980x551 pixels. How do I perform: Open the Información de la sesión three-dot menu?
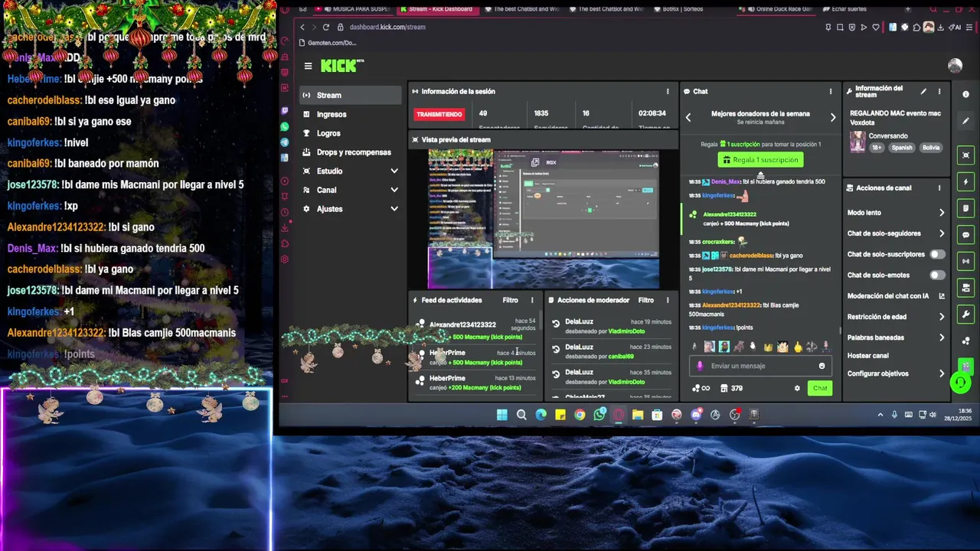tap(668, 91)
